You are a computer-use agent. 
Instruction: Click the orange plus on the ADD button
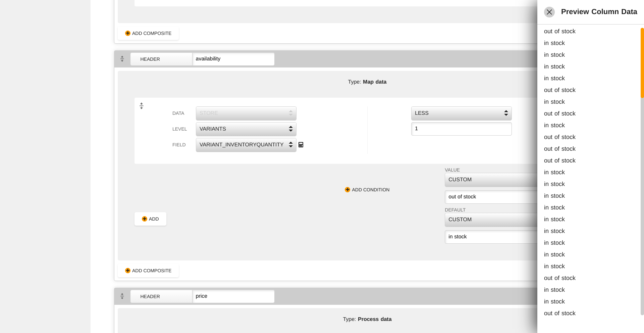click(145, 219)
